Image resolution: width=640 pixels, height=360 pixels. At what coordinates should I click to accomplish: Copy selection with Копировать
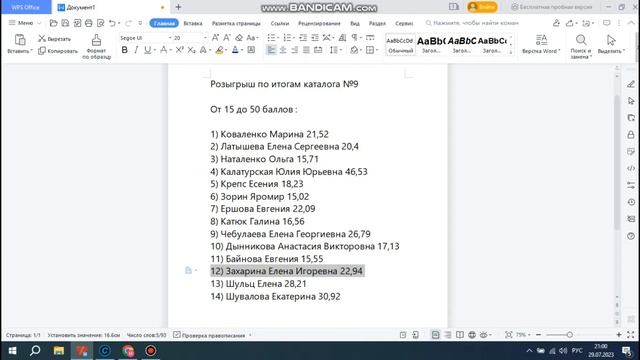tap(58, 51)
